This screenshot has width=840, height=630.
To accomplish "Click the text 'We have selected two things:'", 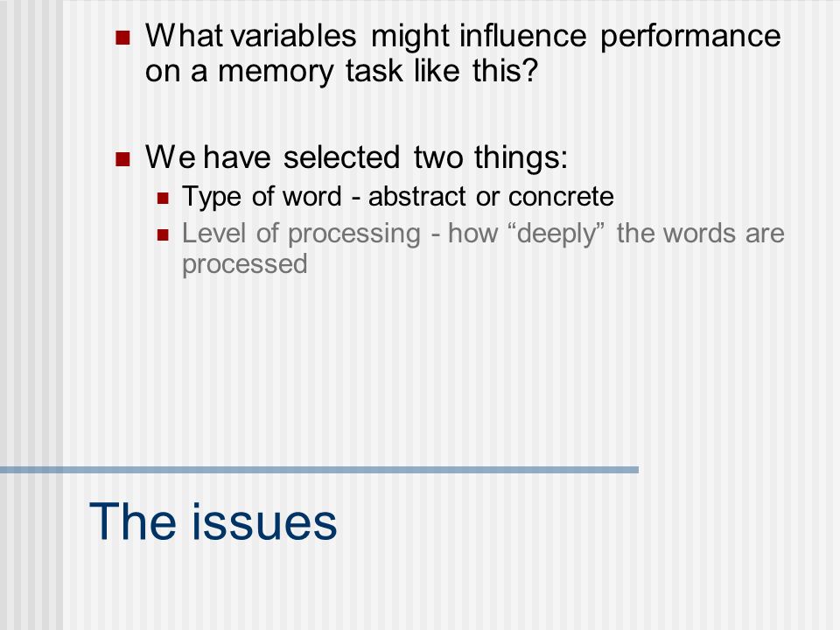I will point(356,158).
